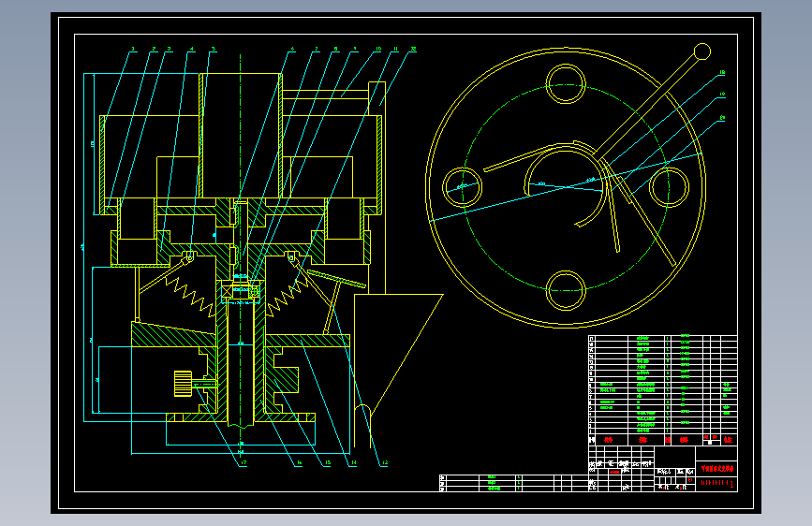Pick the lever's round ball handle end
Image resolution: width=812 pixels, height=526 pixels.
coord(702,51)
